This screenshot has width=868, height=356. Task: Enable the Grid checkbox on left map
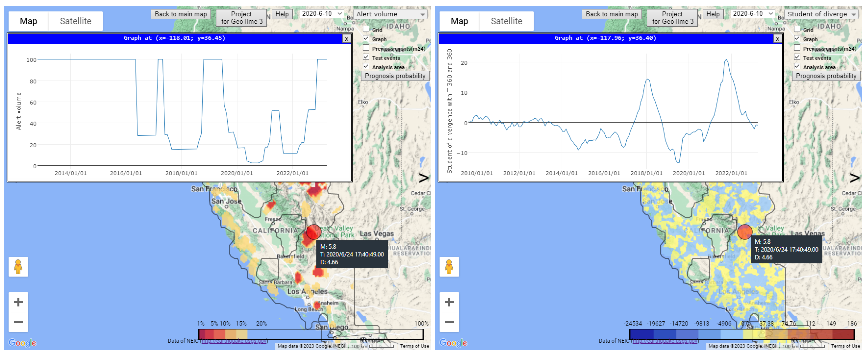[366, 29]
